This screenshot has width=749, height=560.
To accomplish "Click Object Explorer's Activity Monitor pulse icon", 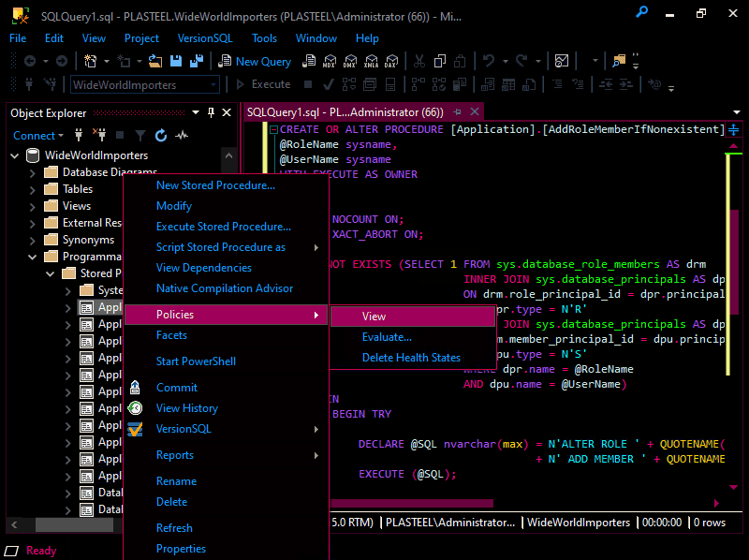I will (182, 136).
